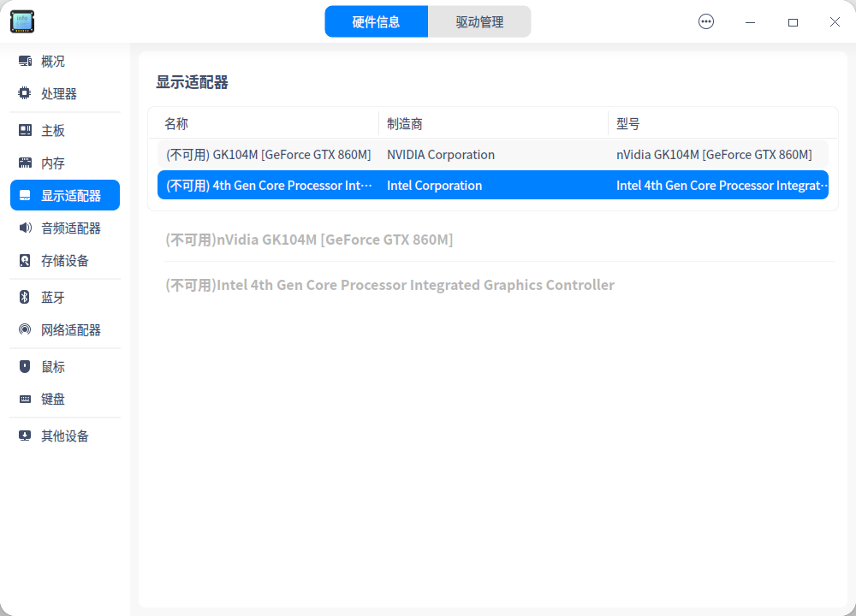Open the 内存 (Memory) section
This screenshot has width=856, height=616.
(51, 162)
